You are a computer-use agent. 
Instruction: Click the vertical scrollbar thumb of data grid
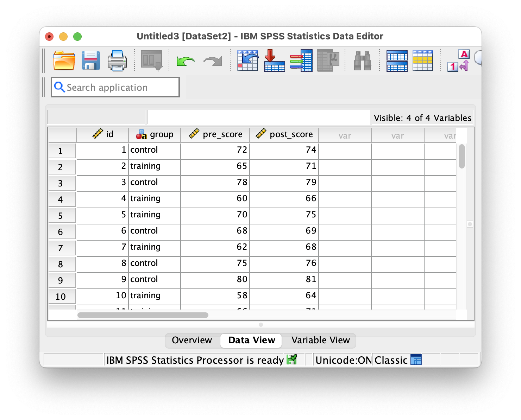tap(462, 156)
